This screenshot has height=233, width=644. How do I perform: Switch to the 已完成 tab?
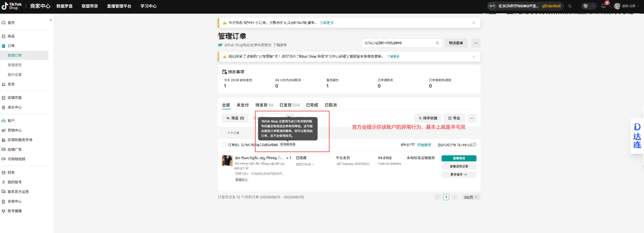click(x=312, y=105)
